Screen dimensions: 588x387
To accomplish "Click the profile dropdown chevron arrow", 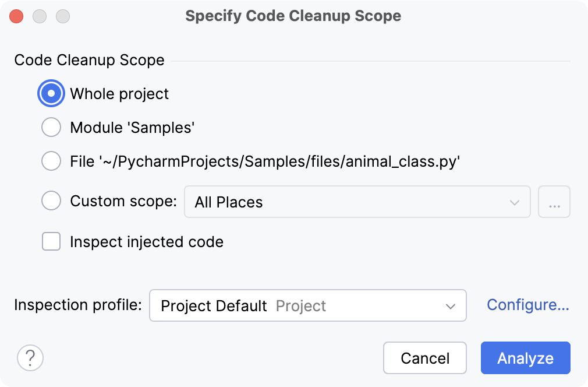I will pos(452,305).
